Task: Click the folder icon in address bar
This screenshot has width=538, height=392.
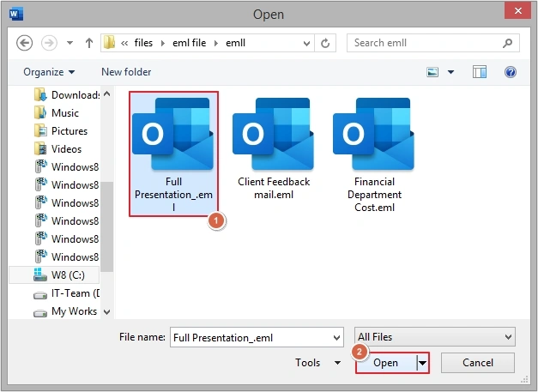Action: [x=110, y=43]
